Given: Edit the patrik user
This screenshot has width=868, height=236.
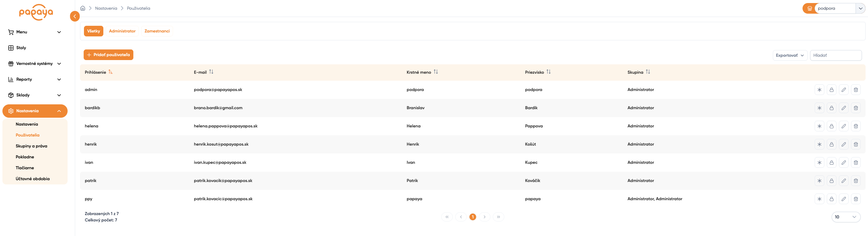Looking at the screenshot, I should pos(843,181).
